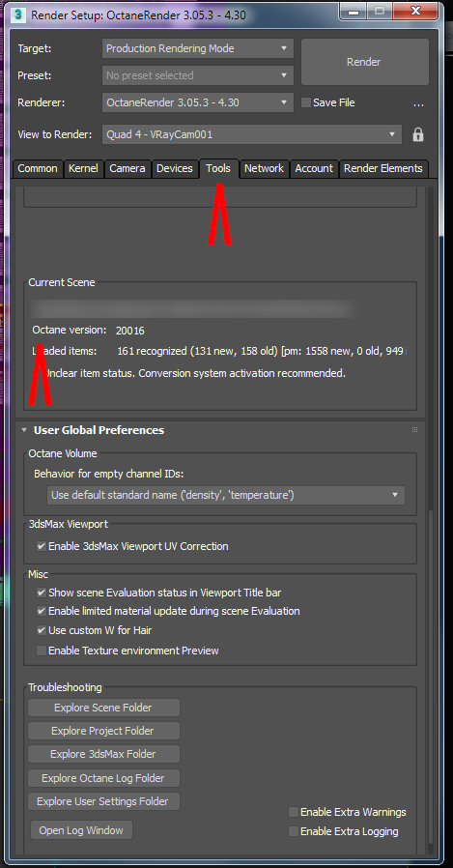Screen dimensions: 453x868
Task: Click the lock icon beside View to Render
Action: [x=418, y=134]
